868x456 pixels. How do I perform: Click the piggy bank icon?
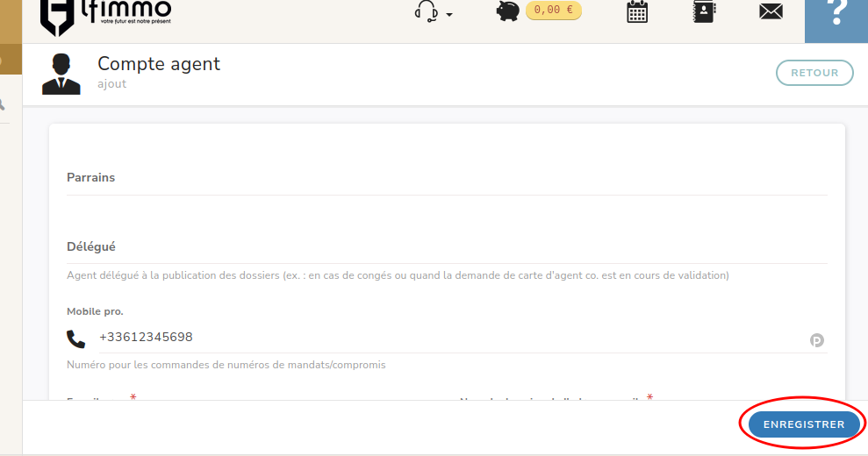coord(508,11)
